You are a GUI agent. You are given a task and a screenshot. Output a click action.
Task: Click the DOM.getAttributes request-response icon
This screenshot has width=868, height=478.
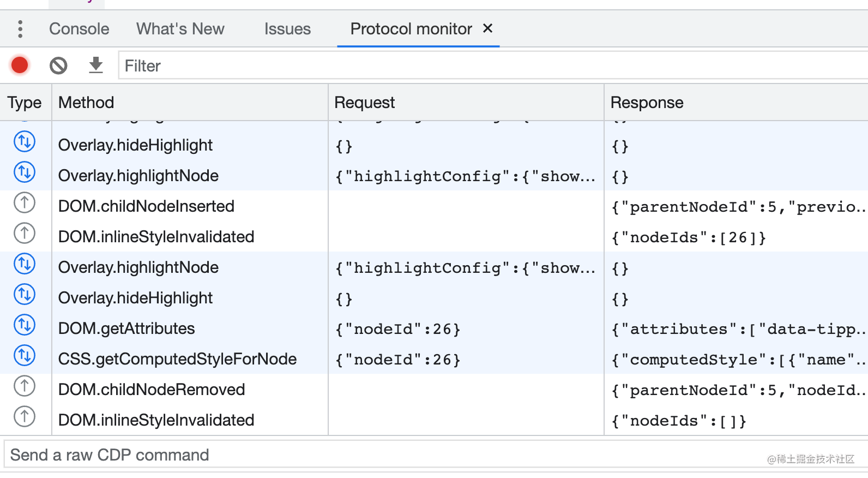coord(25,325)
